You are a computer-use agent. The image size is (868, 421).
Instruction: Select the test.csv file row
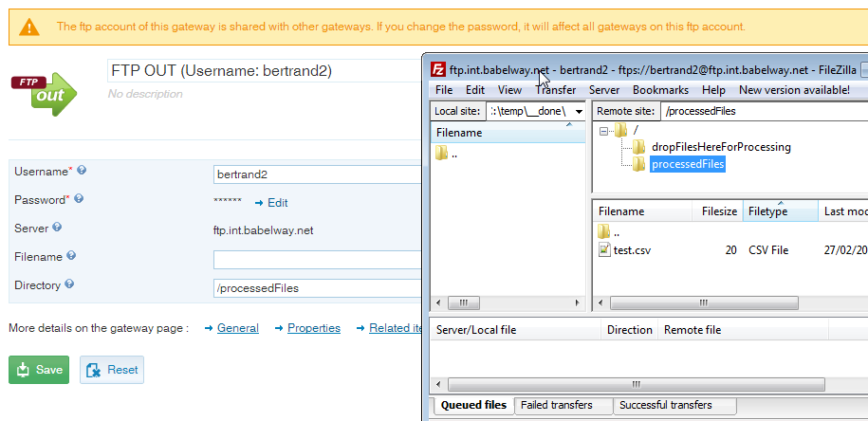click(730, 250)
